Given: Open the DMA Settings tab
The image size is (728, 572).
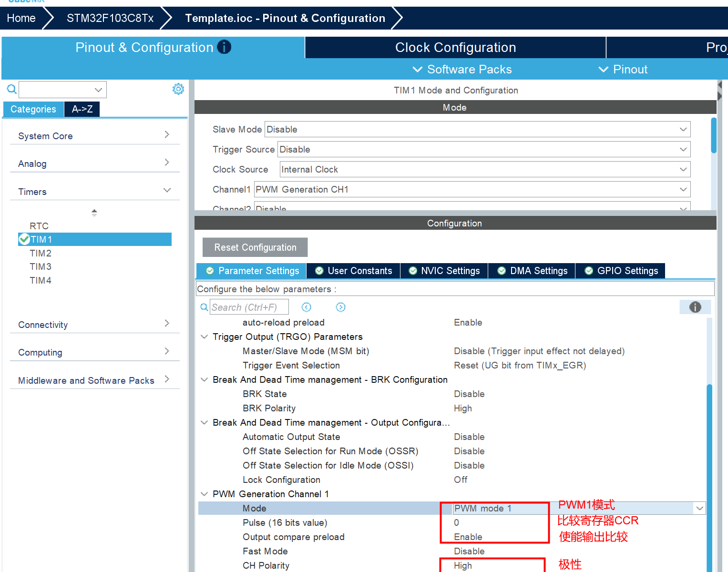Looking at the screenshot, I should [x=532, y=271].
